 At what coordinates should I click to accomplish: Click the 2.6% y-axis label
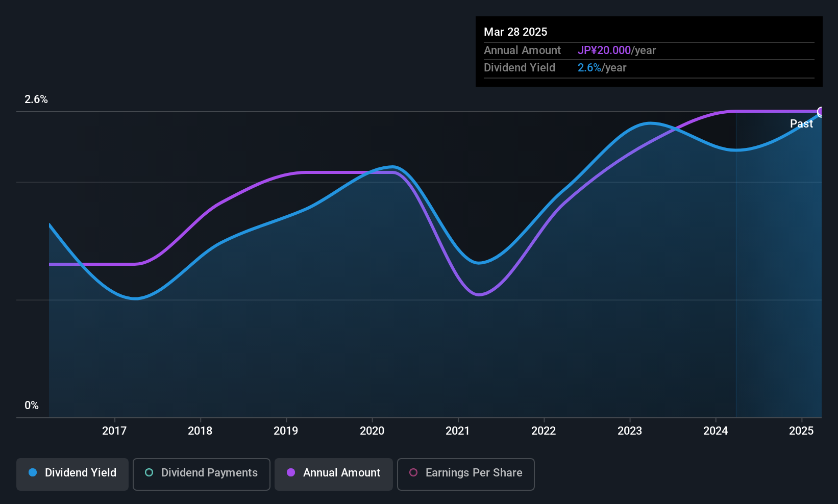click(x=36, y=99)
